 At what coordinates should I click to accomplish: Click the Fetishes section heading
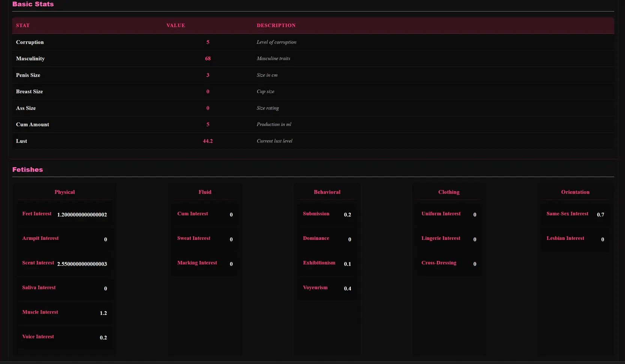[x=28, y=170]
